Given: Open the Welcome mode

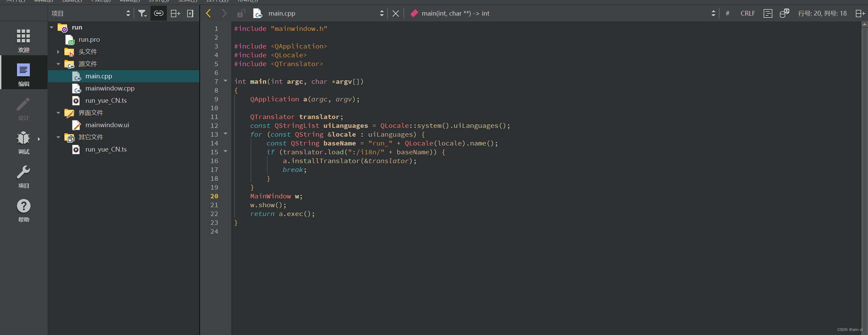Looking at the screenshot, I should [23, 40].
